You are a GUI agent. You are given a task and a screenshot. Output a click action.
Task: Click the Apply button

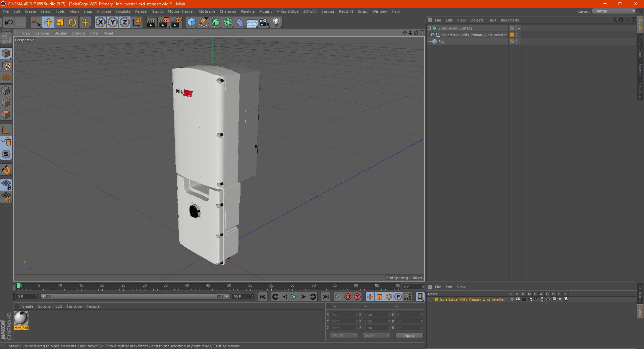pos(409,336)
